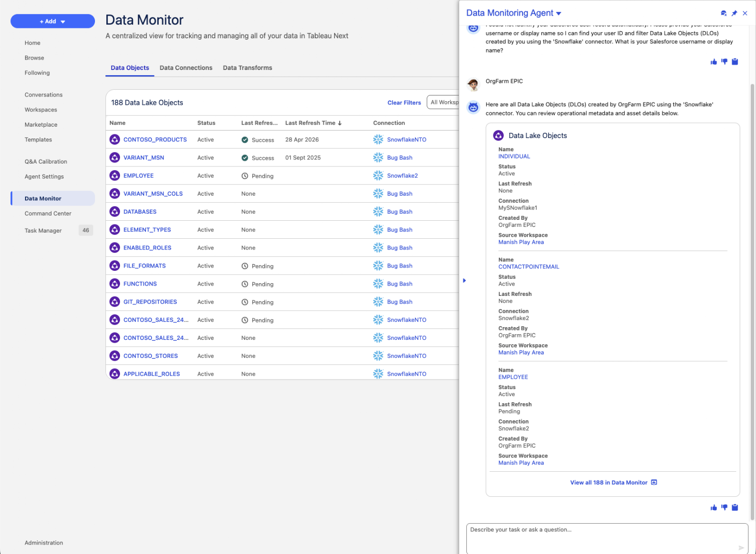Viewport: 756px width, 554px height.
Task: Open the Snowflake2 connection in the EMPLOYEE row
Action: click(402, 175)
